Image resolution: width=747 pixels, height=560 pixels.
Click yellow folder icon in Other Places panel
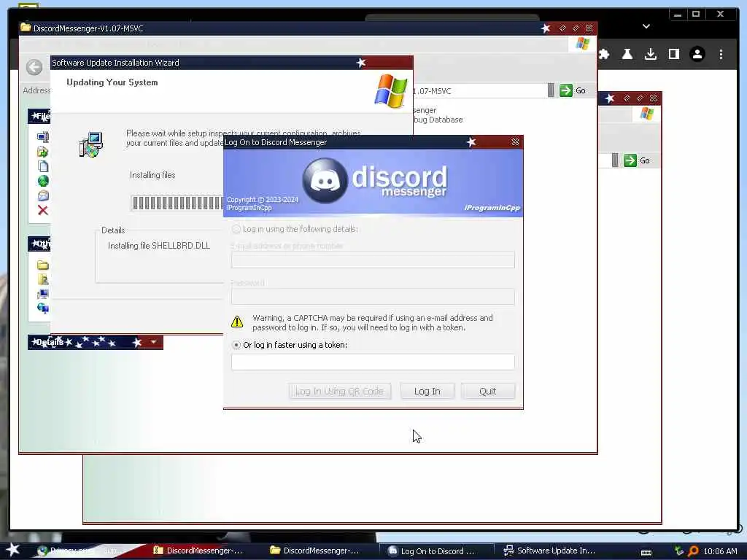tap(43, 265)
